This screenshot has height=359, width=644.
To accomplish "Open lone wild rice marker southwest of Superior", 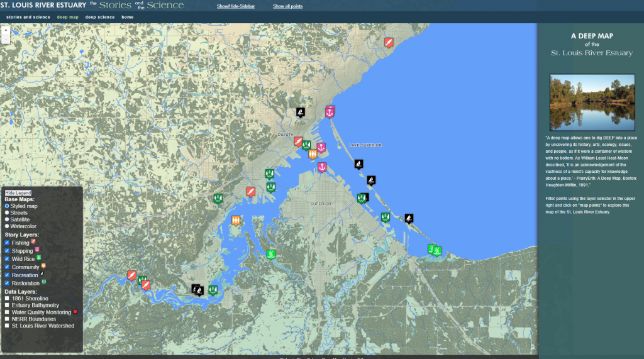I will coord(270,255).
